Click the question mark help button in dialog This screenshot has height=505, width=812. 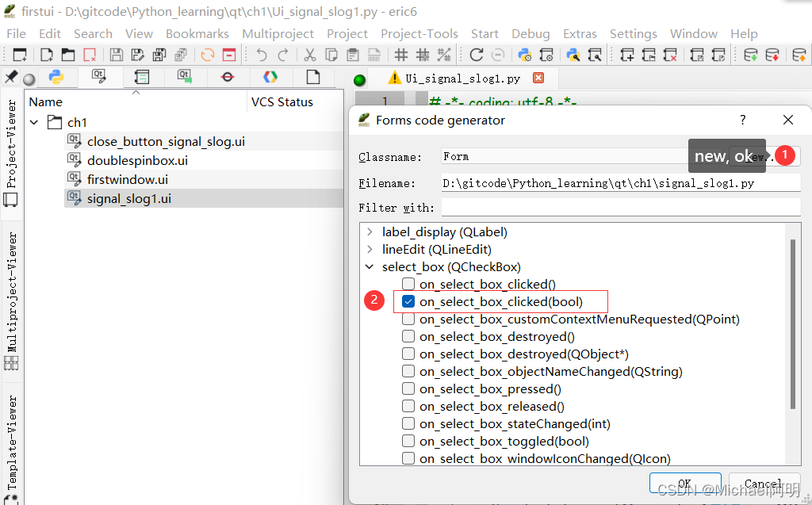pos(742,121)
